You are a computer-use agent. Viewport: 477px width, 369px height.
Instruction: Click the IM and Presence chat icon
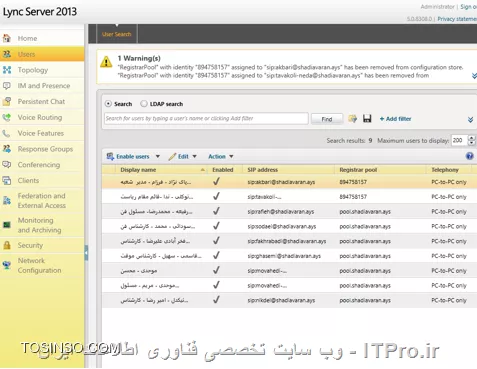click(7, 86)
